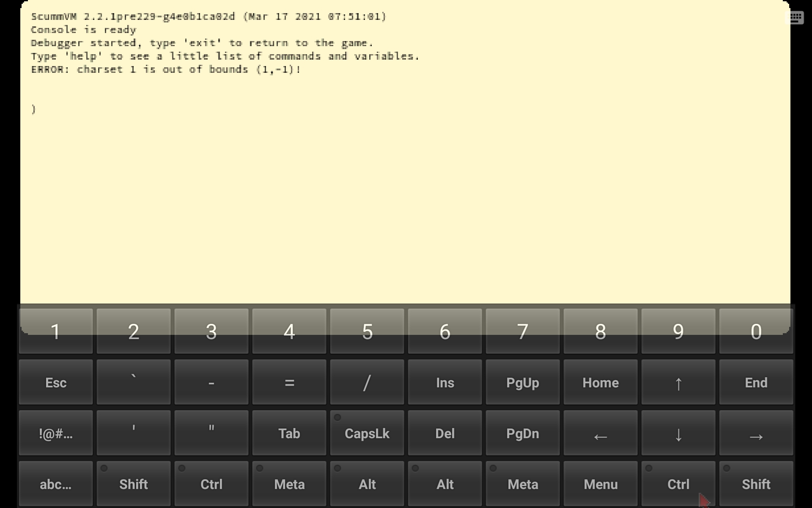Toggle the right Meta modifier key
The height and width of the screenshot is (508, 812).
(x=523, y=483)
